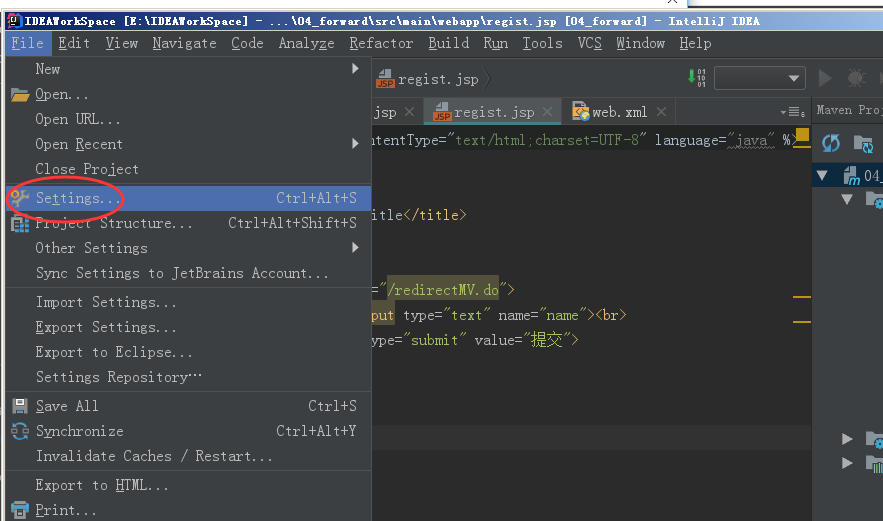This screenshot has width=883, height=521.
Task: Select Sync Settings to JetBrains Account
Action: (188, 273)
